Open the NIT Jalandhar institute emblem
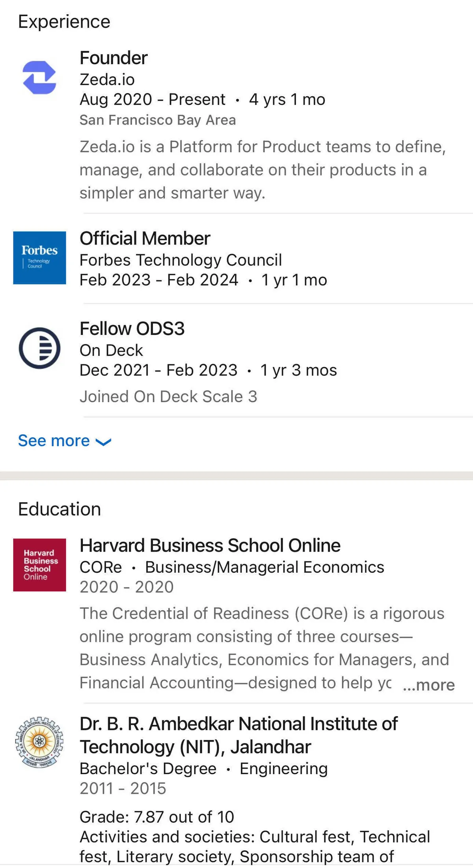Screen dimensions: 473x868 click(39, 742)
